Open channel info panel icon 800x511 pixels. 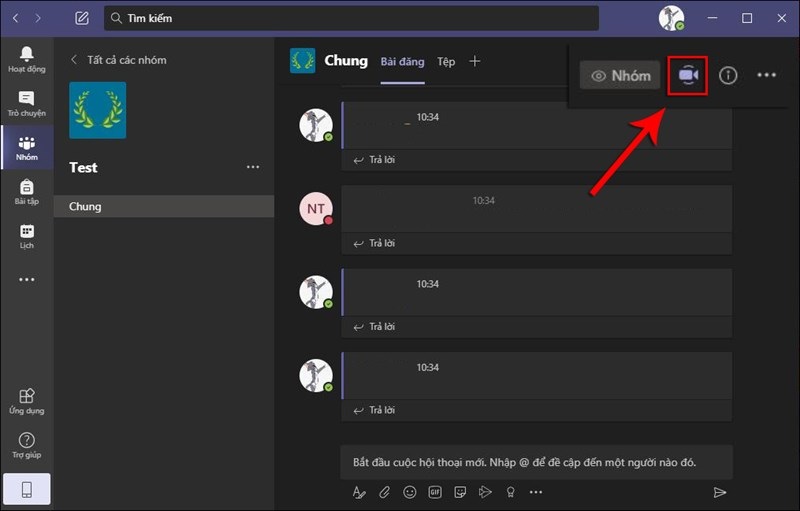point(728,76)
